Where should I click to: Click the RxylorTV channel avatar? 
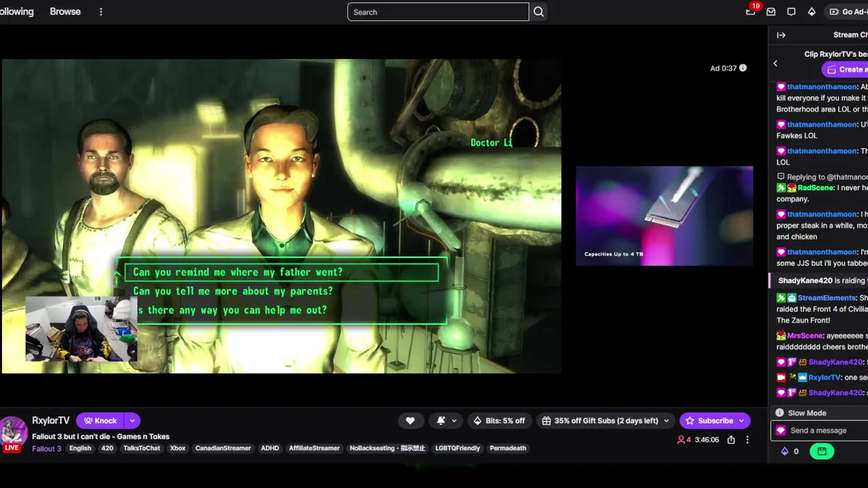point(12,430)
